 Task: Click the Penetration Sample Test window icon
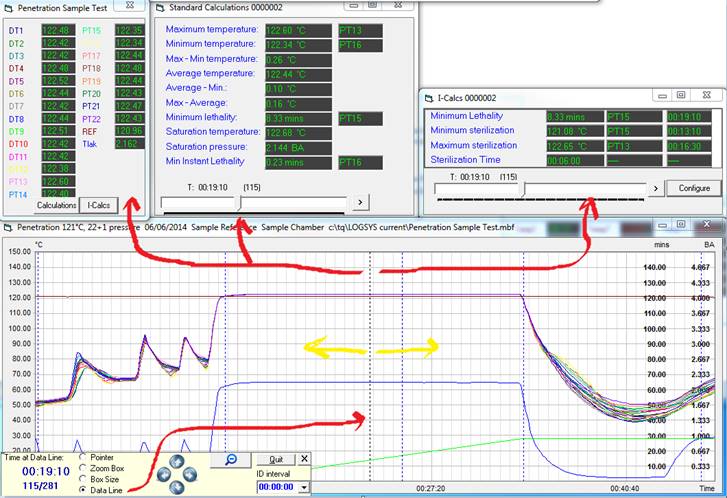(8, 8)
